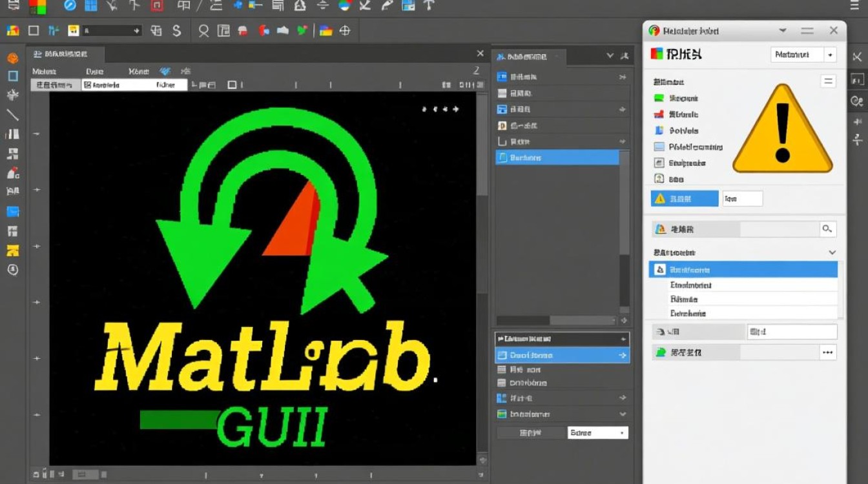Click the gray button beside the bottom panel dropdown
This screenshot has width=868, height=484.
click(x=530, y=432)
